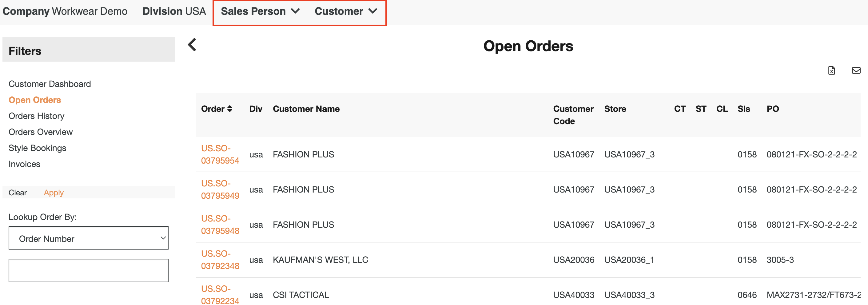
Task: Click store USA20036_1 cell
Action: pyautogui.click(x=629, y=260)
